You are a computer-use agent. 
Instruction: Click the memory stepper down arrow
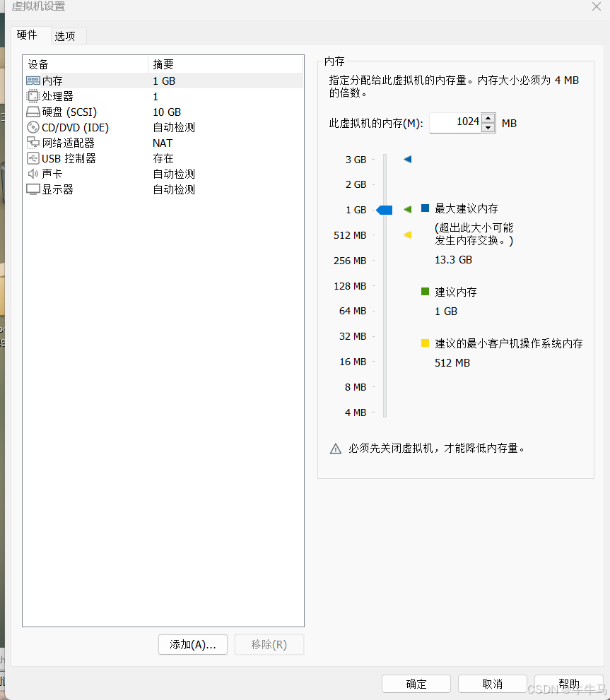pyautogui.click(x=488, y=127)
